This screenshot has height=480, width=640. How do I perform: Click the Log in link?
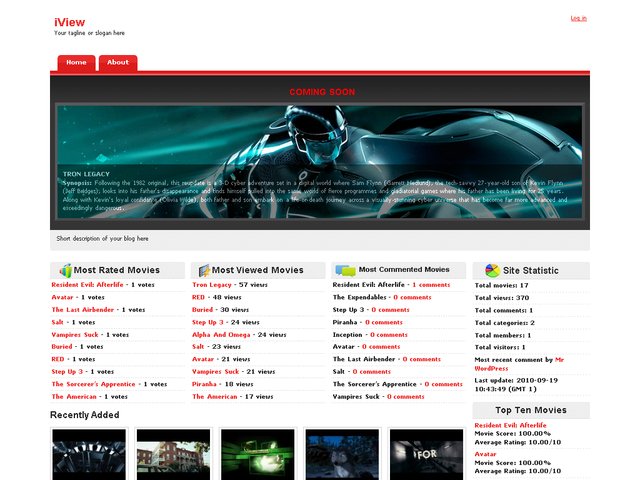(578, 18)
